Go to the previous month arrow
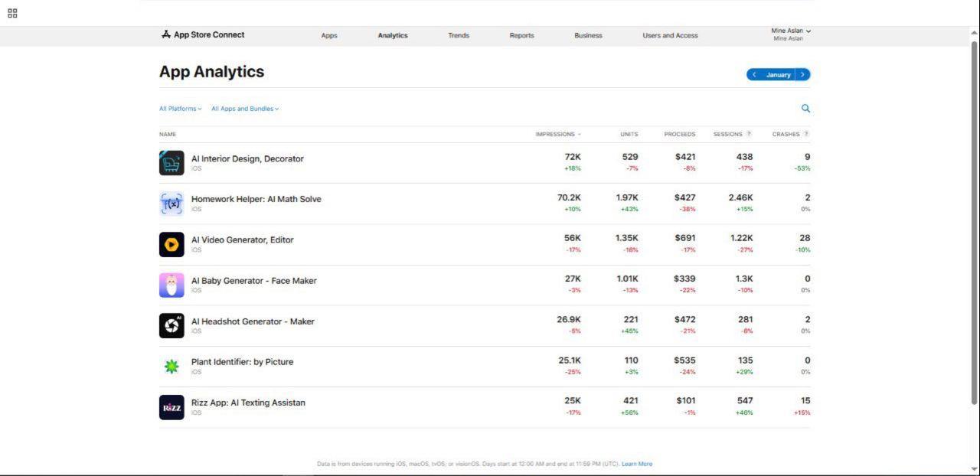Viewport: 980px width, 476px height. pyautogui.click(x=754, y=75)
